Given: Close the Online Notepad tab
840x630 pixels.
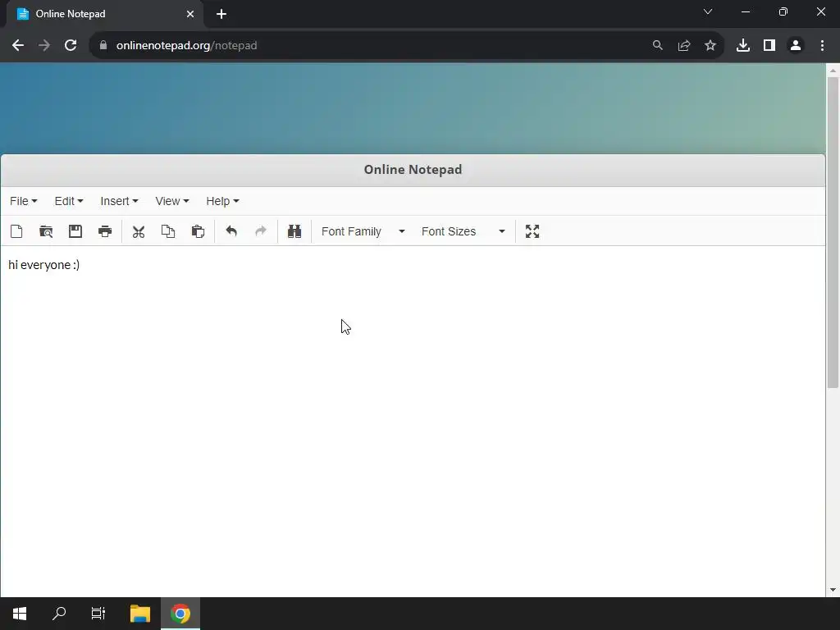Looking at the screenshot, I should [190, 14].
